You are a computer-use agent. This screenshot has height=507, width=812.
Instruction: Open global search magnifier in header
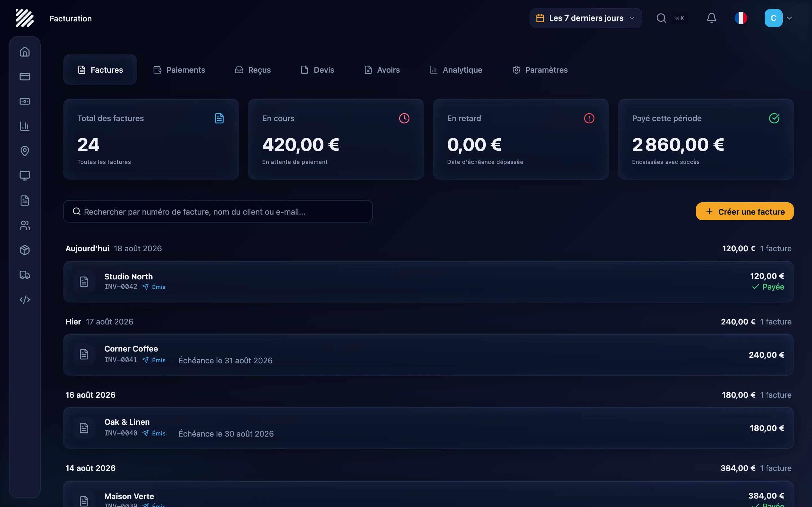[x=661, y=18]
